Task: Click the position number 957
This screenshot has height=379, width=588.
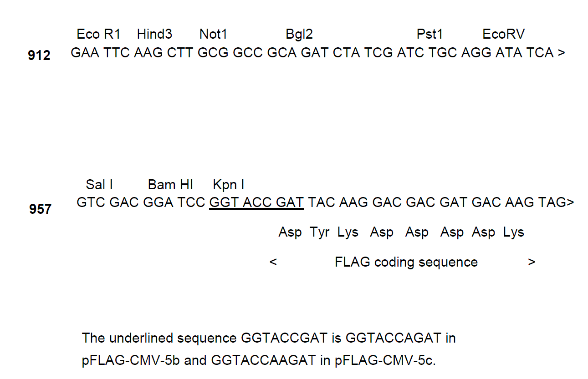Action: pyautogui.click(x=40, y=209)
